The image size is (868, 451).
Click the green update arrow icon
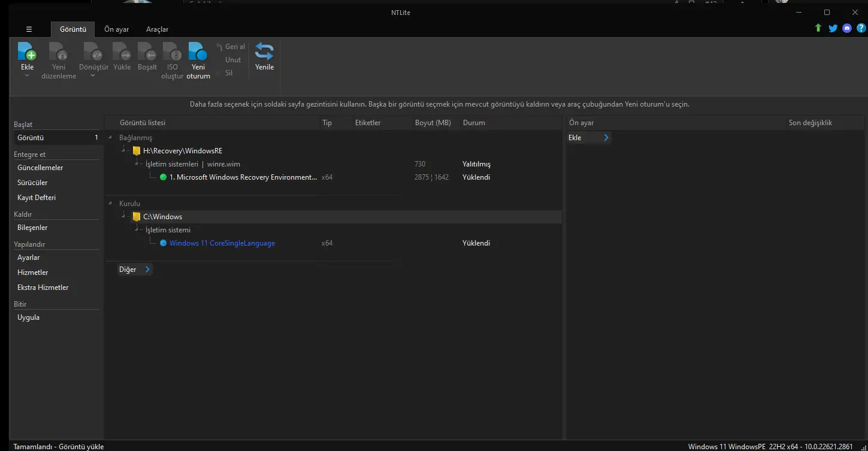[x=818, y=28]
